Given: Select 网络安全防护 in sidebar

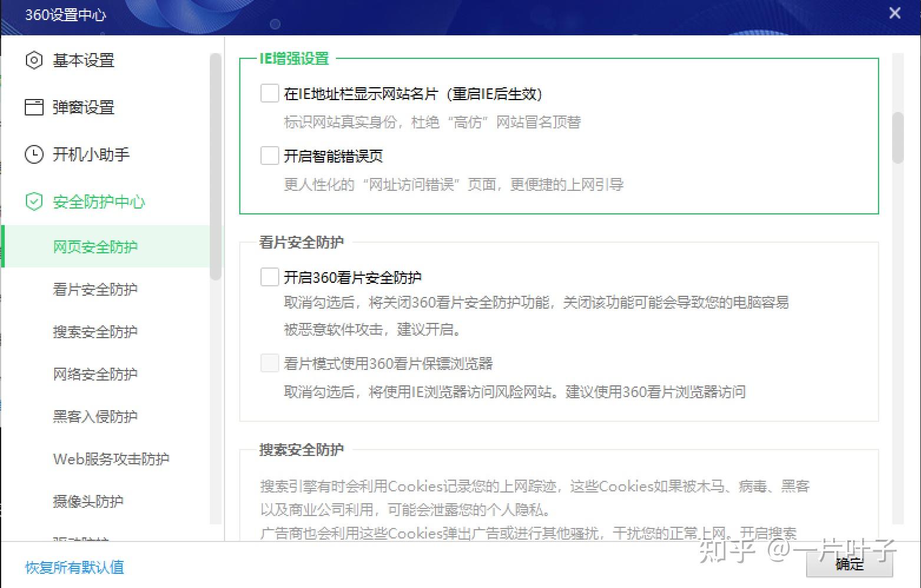Looking at the screenshot, I should [95, 374].
